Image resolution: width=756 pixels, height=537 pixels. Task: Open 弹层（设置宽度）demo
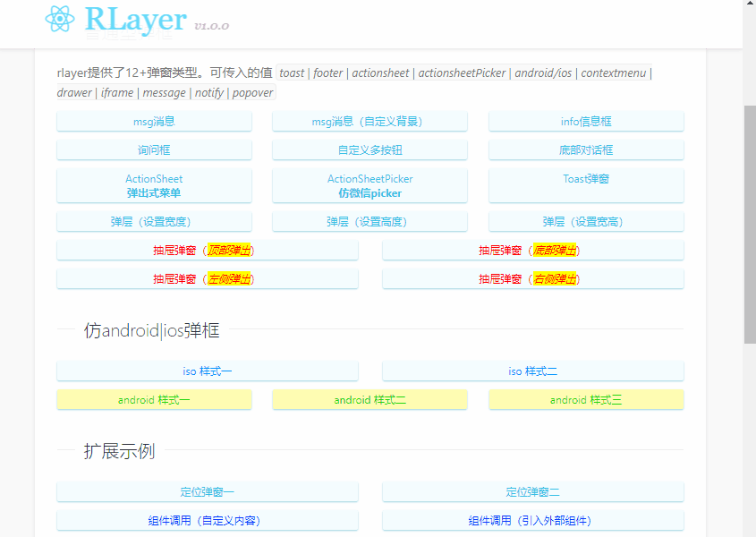[154, 221]
